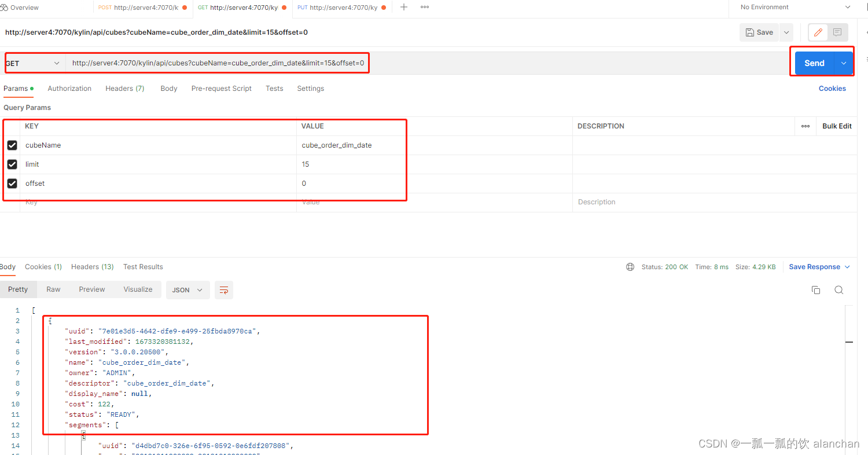
Task: Click the pencil edit icon beside Save
Action: click(x=818, y=32)
